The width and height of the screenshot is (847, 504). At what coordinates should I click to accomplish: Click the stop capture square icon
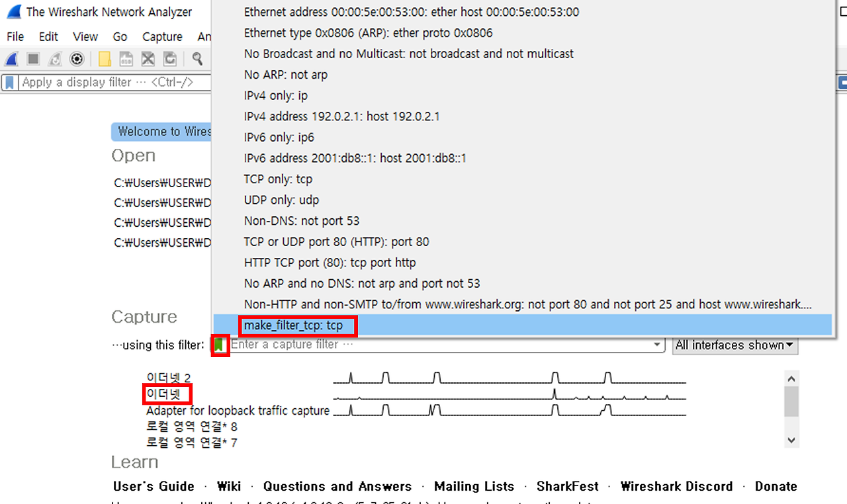(x=33, y=60)
